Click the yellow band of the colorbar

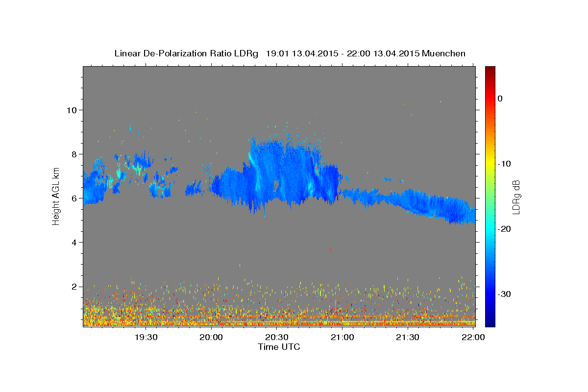[x=490, y=164]
